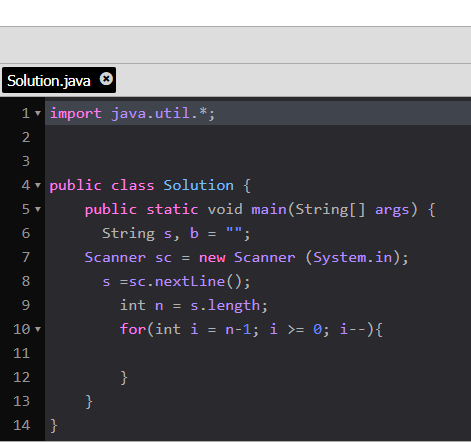Click closing brace on line 13
Image resolution: width=471 pixels, height=444 pixels.
[x=89, y=402]
